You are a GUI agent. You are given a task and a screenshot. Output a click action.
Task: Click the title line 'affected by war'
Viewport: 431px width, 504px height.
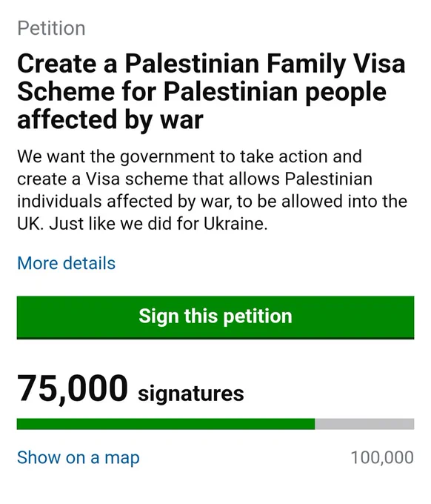(x=110, y=120)
